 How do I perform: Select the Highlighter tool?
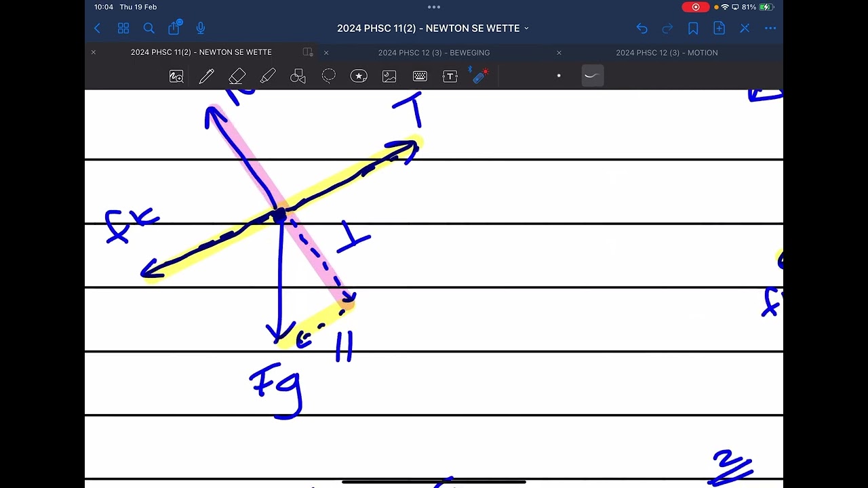[x=268, y=77]
